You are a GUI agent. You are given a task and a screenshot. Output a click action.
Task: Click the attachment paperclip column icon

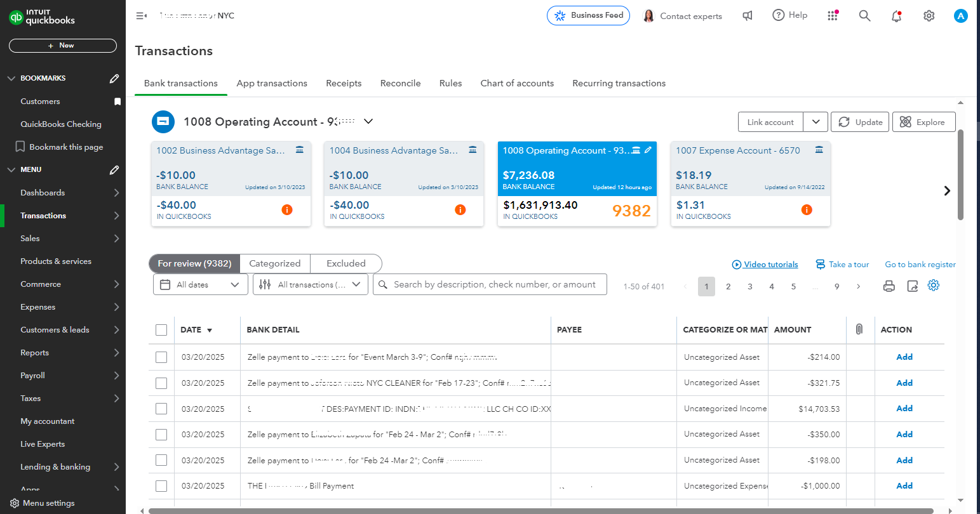pyautogui.click(x=859, y=329)
